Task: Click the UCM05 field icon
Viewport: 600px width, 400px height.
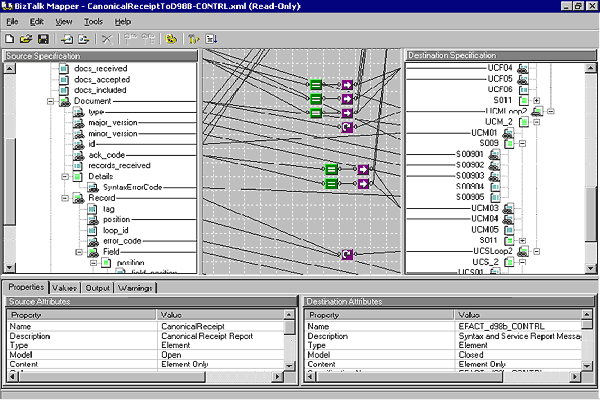Action: click(509, 230)
